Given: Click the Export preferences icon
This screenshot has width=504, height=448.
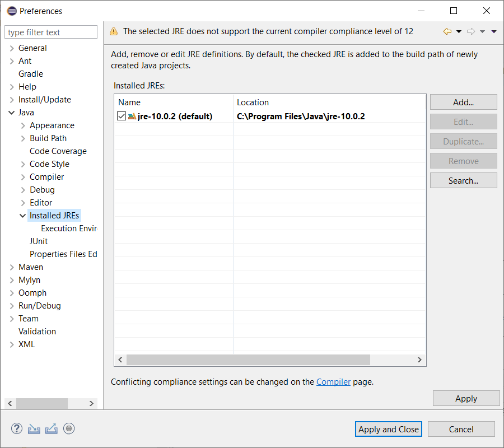Looking at the screenshot, I should [52, 429].
